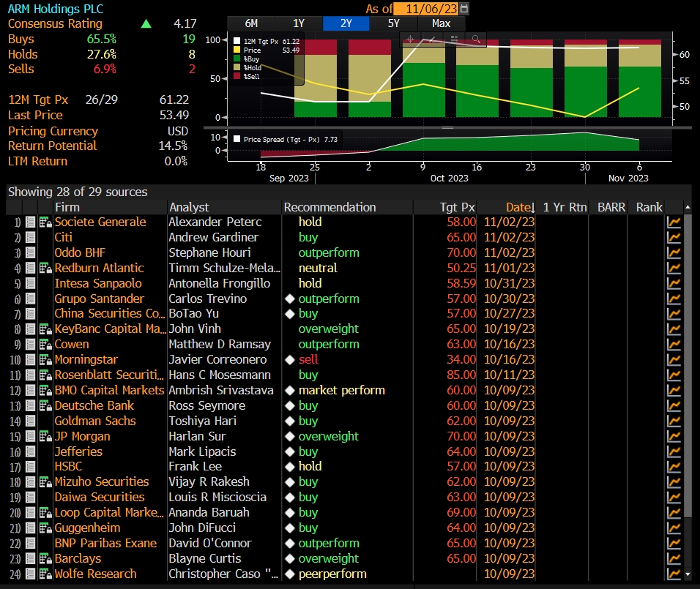The width and height of the screenshot is (700, 589).
Task: Sort by the Date column header
Action: tap(519, 207)
